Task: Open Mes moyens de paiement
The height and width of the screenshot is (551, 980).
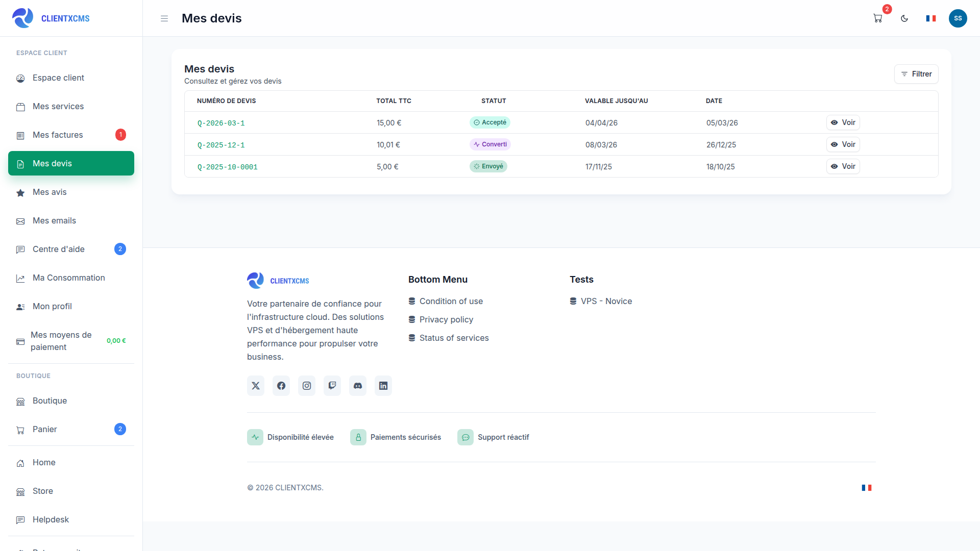Action: point(71,341)
